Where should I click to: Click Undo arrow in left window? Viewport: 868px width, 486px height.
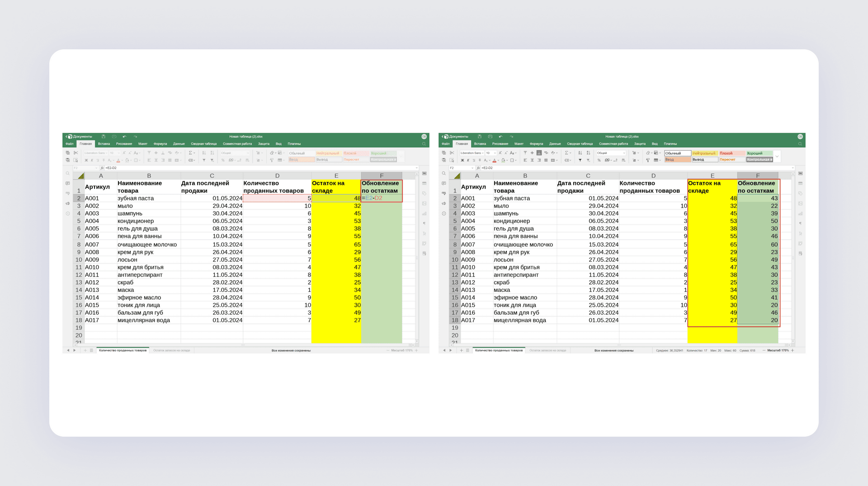coord(124,137)
